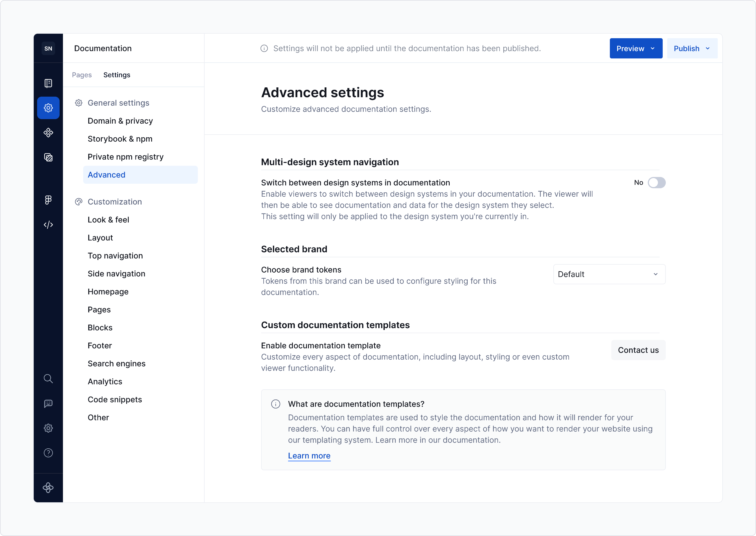Click the Contact us button
The height and width of the screenshot is (536, 756).
[x=638, y=350]
